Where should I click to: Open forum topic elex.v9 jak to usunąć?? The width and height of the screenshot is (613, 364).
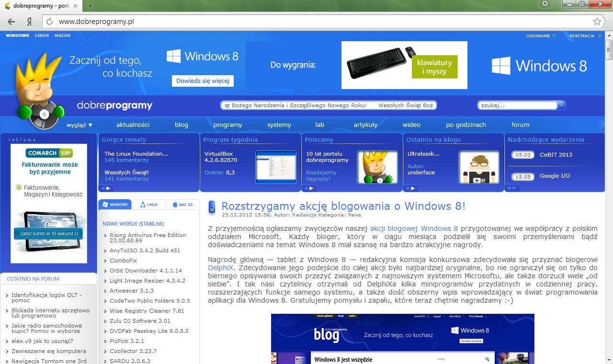42,341
